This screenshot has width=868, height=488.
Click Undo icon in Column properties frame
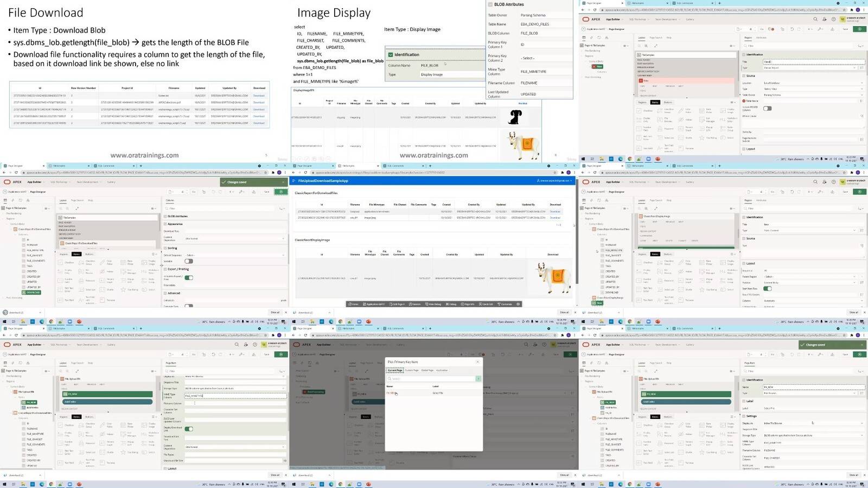(x=213, y=192)
